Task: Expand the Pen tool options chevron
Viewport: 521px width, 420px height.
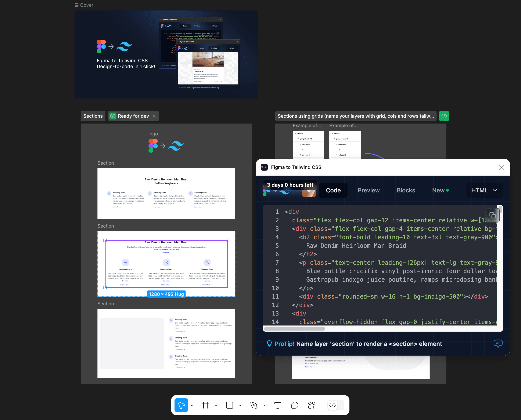Action: tap(264, 405)
